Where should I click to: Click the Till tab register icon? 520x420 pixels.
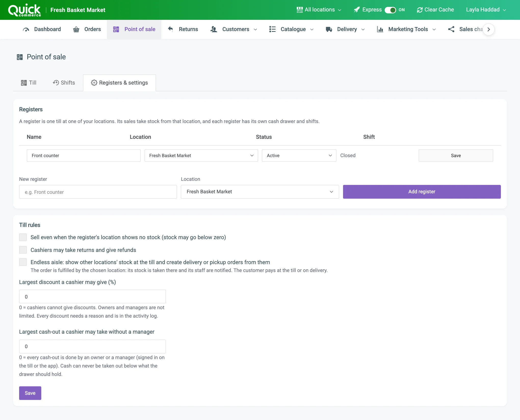click(x=24, y=83)
